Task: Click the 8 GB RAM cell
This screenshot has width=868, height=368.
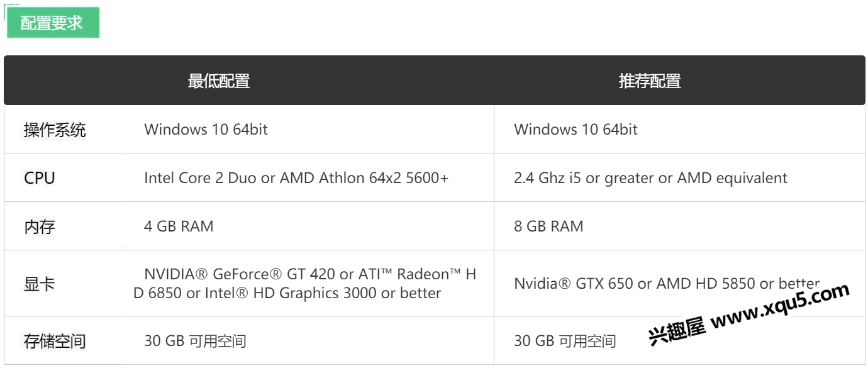Action: coord(548,226)
